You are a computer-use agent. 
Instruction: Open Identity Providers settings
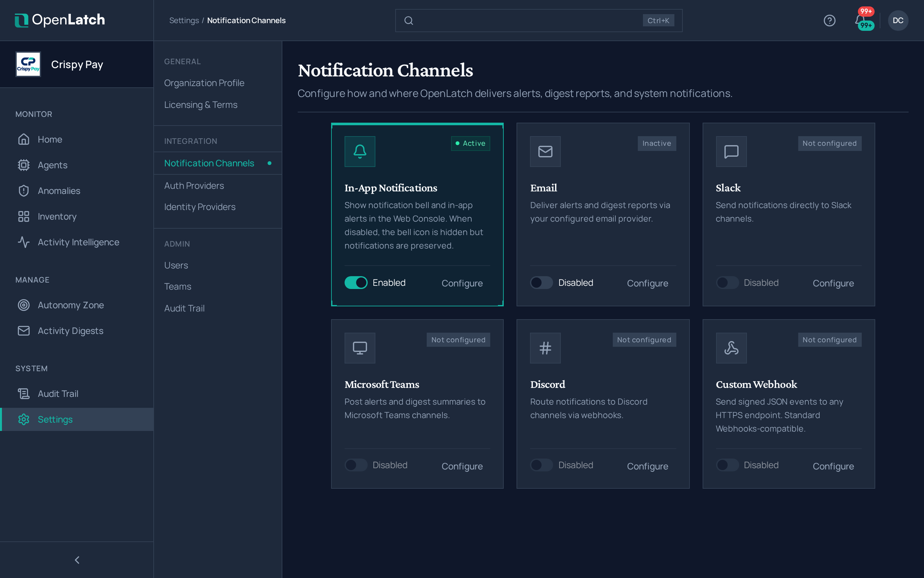(x=218, y=207)
